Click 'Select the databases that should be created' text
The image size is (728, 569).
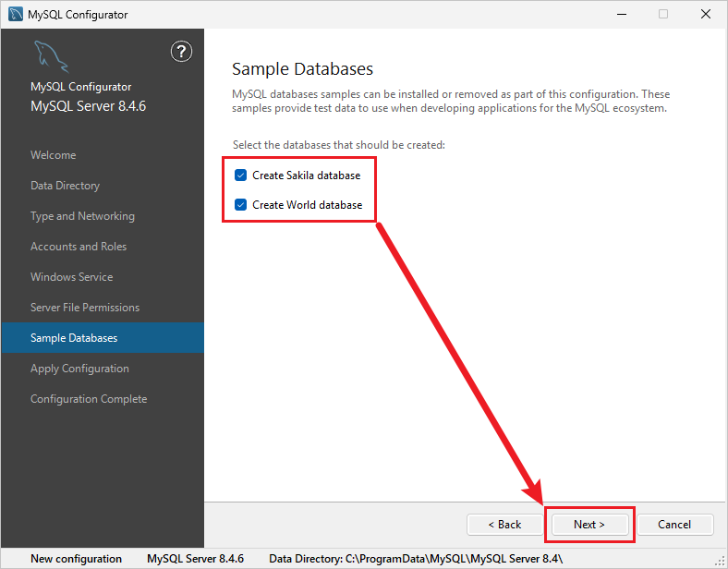pyautogui.click(x=339, y=145)
